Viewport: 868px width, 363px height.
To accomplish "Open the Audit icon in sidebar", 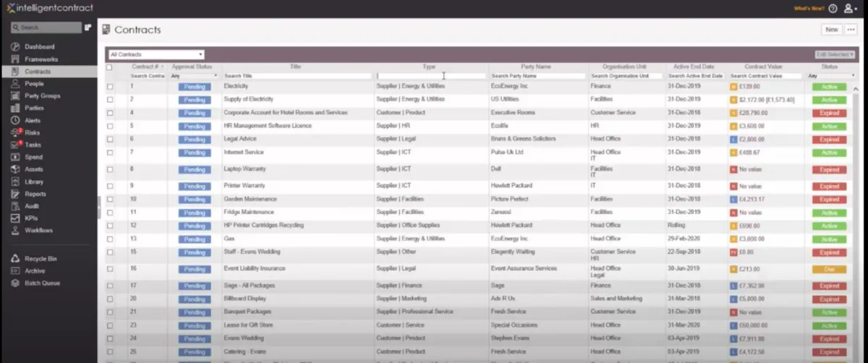I will [16, 206].
